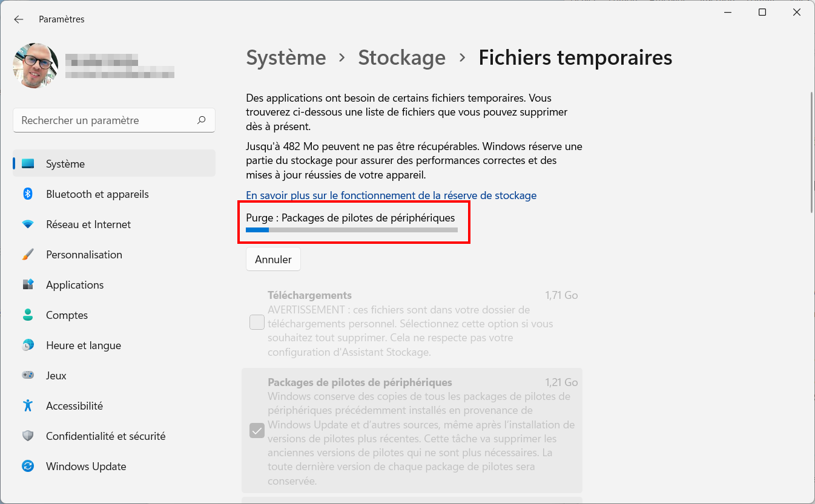The width and height of the screenshot is (815, 504).
Task: Go to Comptes person icon
Action: coord(28,315)
